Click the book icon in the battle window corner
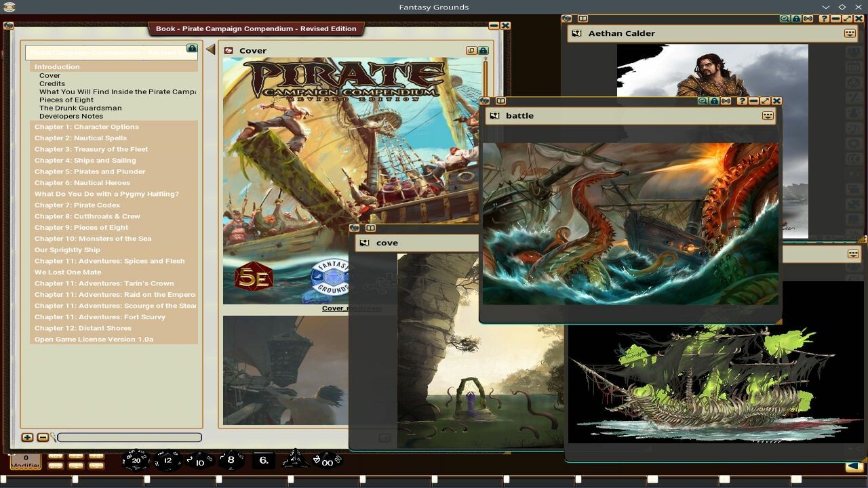 pos(500,100)
